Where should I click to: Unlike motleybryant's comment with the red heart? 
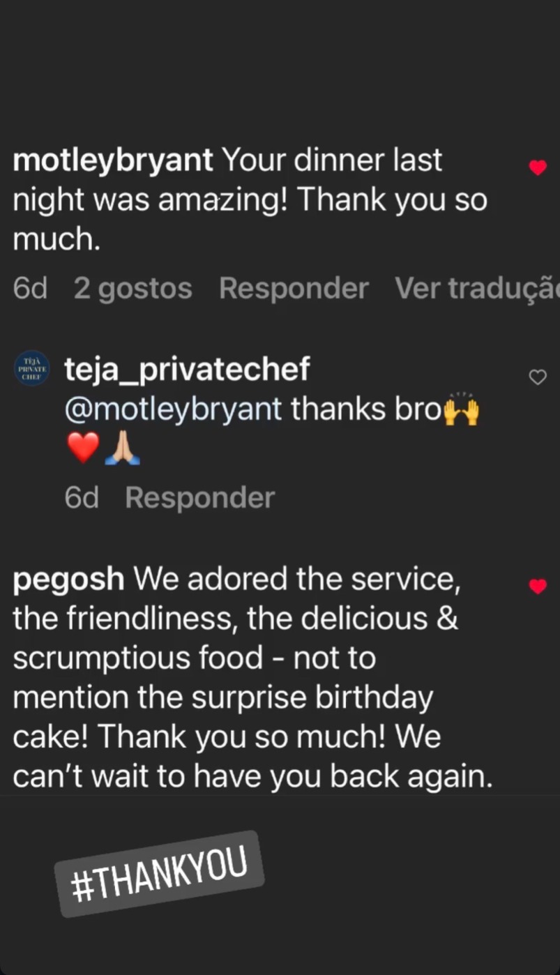[x=537, y=167]
